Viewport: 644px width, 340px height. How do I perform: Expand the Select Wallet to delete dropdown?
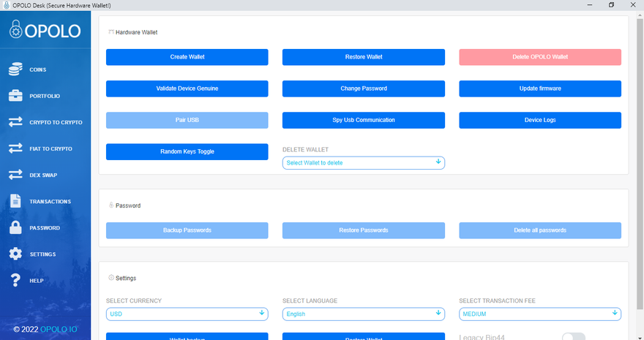pos(363,162)
